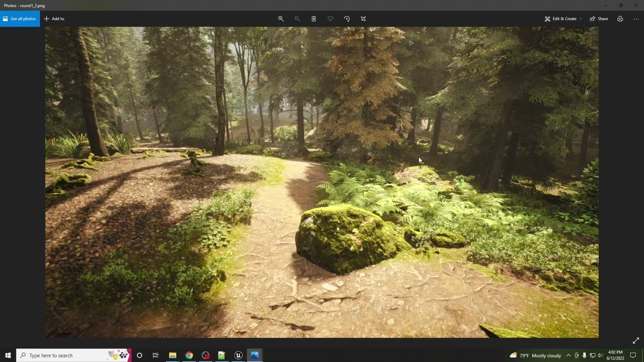Open the three-dot See more menu
Viewport: 644px width, 362px height.
point(636,19)
